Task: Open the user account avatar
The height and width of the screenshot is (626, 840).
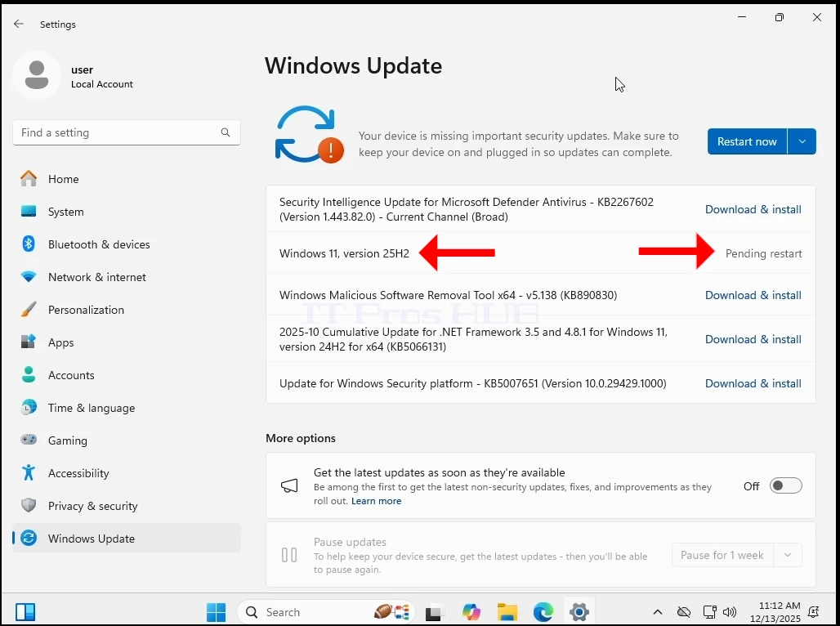Action: [37, 75]
